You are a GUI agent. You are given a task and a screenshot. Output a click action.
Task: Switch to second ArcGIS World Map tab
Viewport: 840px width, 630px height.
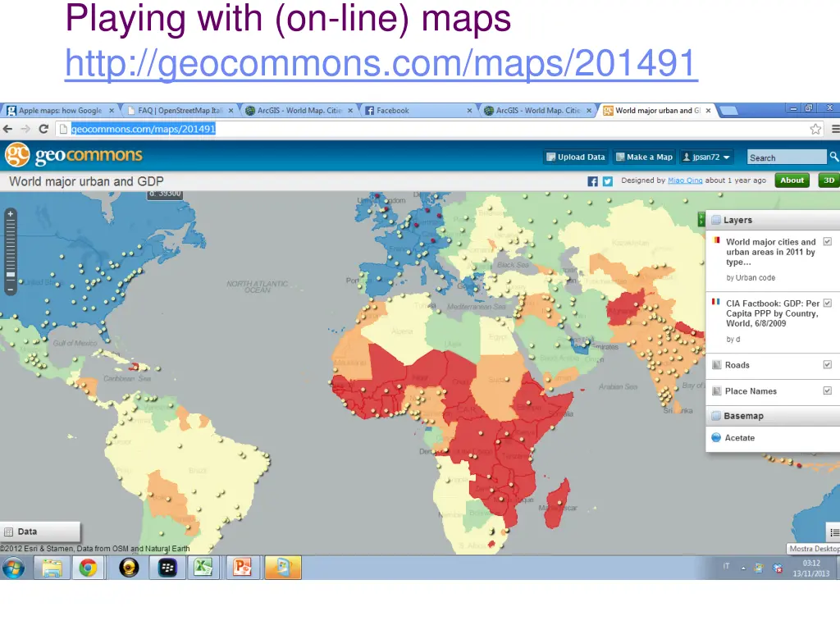click(x=537, y=111)
